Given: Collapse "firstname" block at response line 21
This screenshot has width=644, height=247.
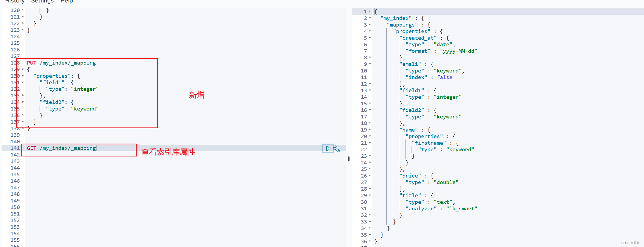Looking at the screenshot, I should pos(370,143).
